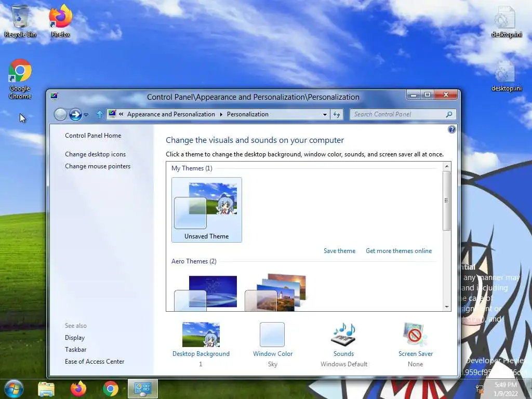The height and width of the screenshot is (399, 532).
Task: Go to Control Panel Home
Action: point(93,136)
